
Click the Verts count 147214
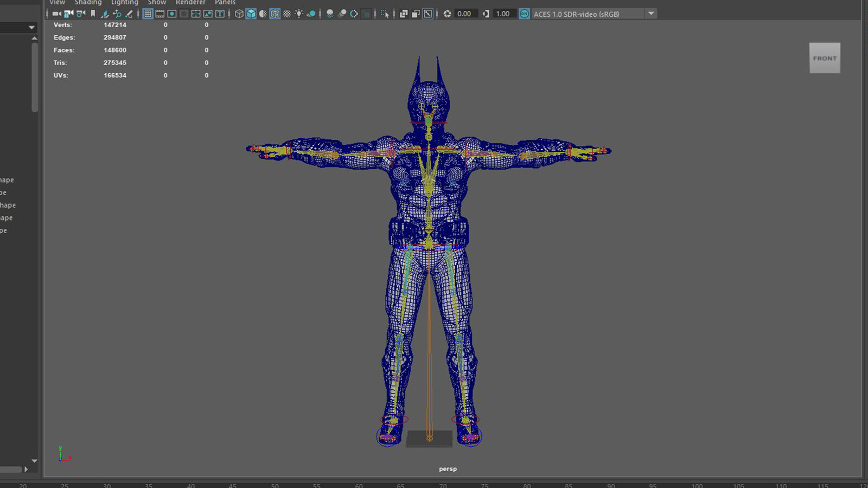tap(115, 25)
